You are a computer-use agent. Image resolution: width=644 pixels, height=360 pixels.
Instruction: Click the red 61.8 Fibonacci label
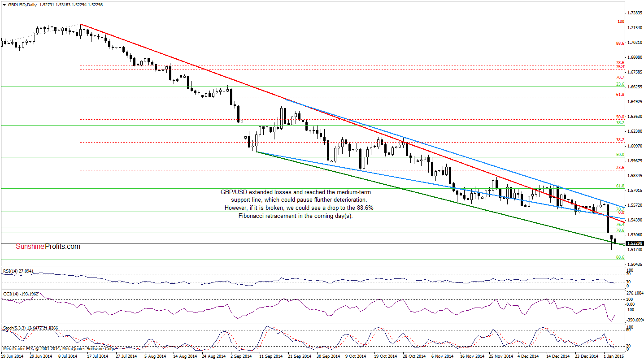click(x=620, y=95)
